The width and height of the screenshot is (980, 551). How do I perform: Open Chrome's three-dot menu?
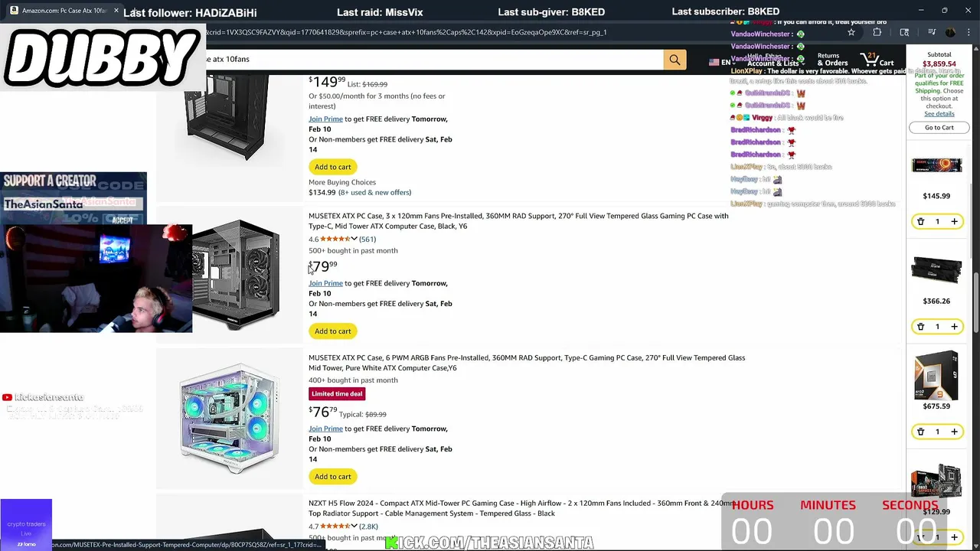coord(968,32)
